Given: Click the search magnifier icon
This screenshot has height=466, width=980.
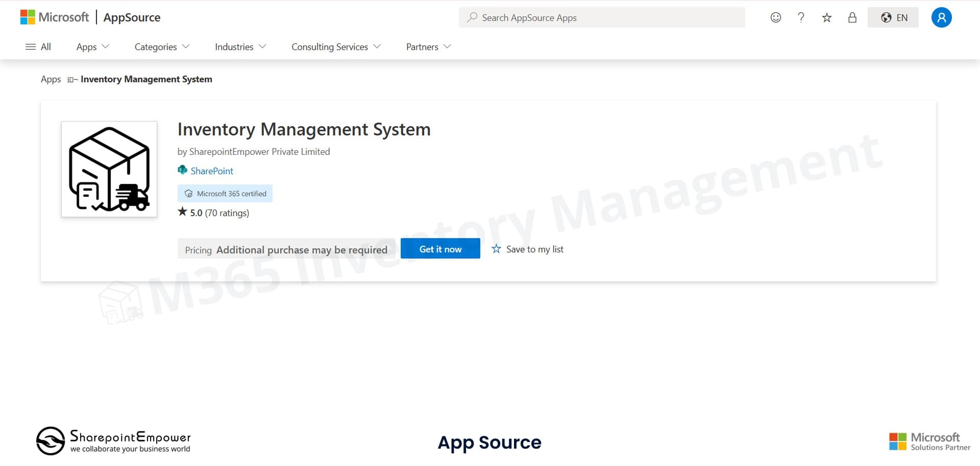Looking at the screenshot, I should pyautogui.click(x=472, y=17).
